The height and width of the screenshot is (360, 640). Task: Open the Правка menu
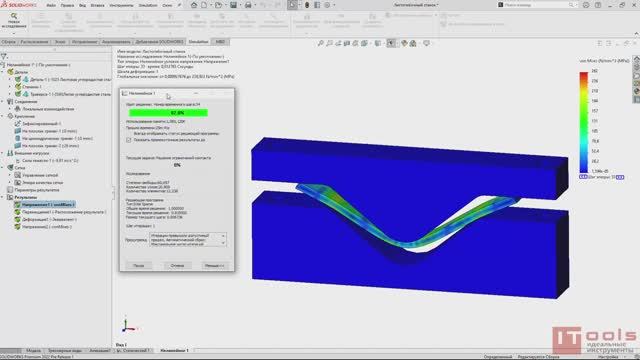pos(67,5)
